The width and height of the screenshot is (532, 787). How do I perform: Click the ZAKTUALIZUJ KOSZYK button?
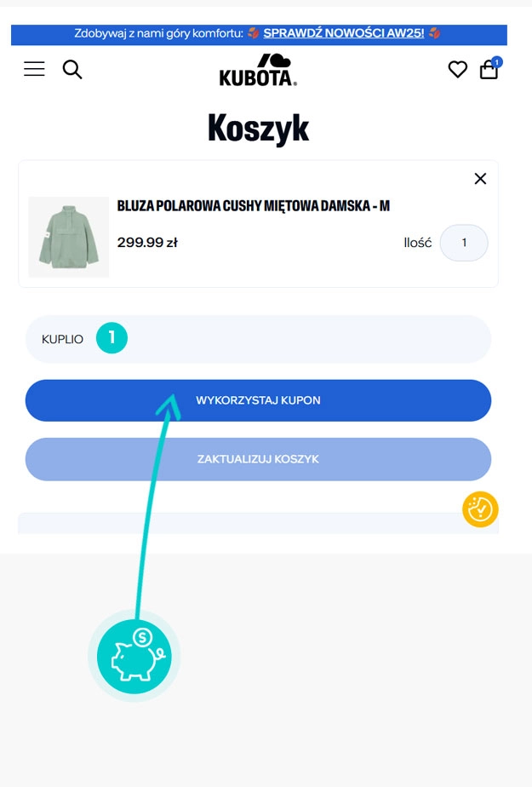coord(258,459)
